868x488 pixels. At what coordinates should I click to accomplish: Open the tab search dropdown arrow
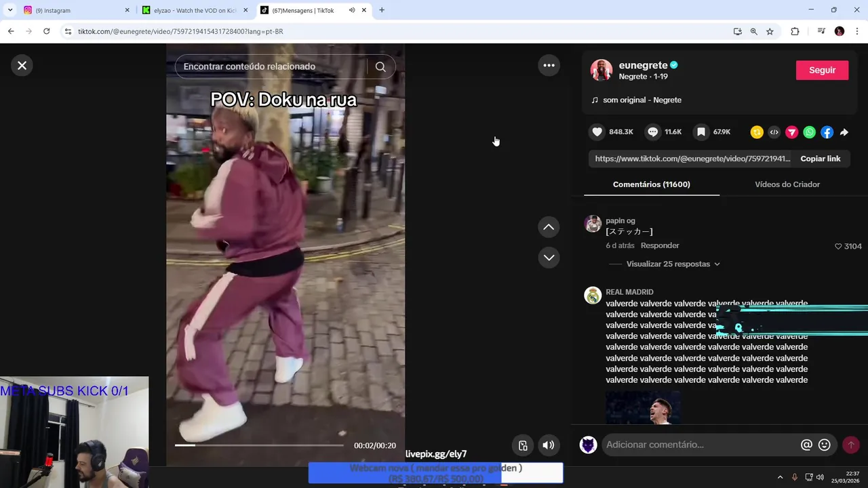coord(9,10)
